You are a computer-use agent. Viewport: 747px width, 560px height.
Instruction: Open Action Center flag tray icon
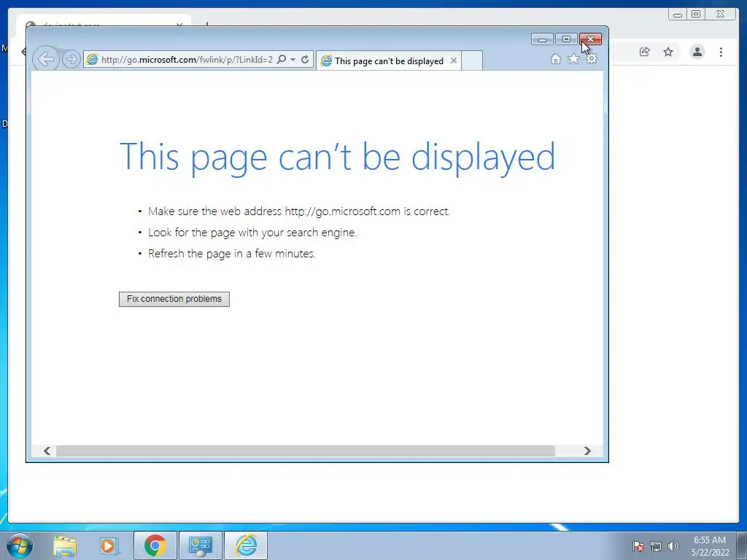coord(638,546)
